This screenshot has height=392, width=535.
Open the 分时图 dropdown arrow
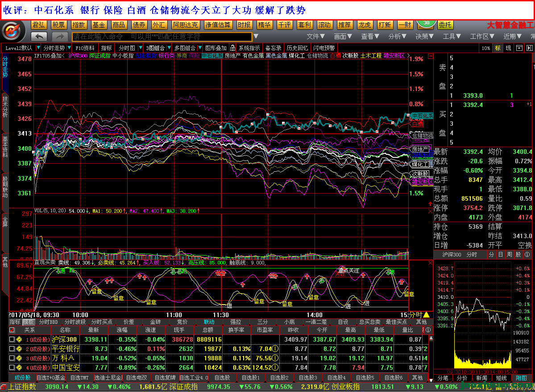140,48
